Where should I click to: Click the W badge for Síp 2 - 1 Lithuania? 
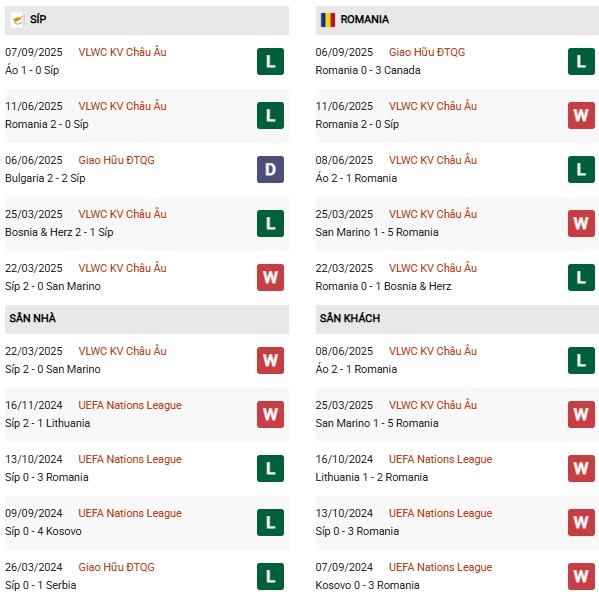click(x=270, y=414)
